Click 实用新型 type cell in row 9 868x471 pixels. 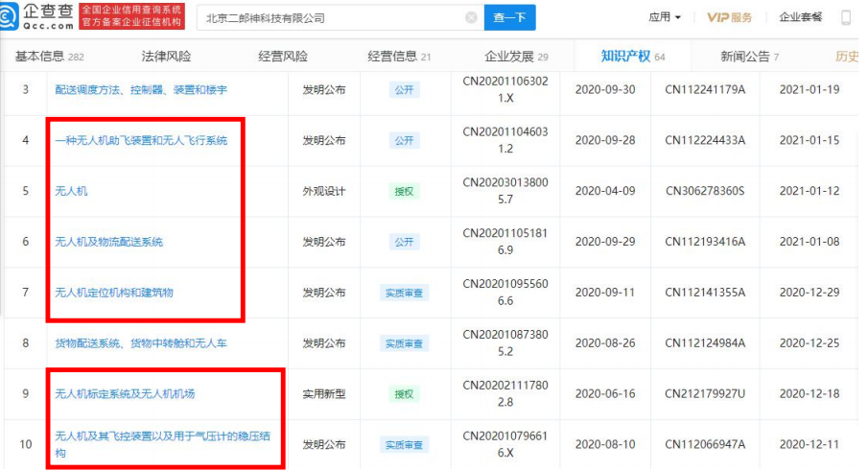coord(324,394)
